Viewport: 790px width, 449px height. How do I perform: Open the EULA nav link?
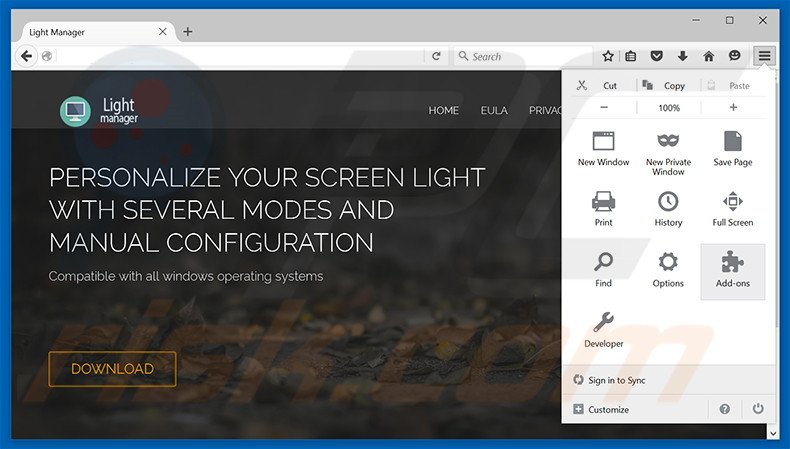click(494, 110)
